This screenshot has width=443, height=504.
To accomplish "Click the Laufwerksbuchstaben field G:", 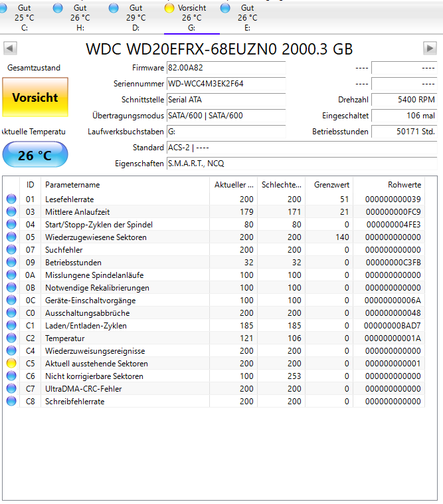I will pos(226,132).
